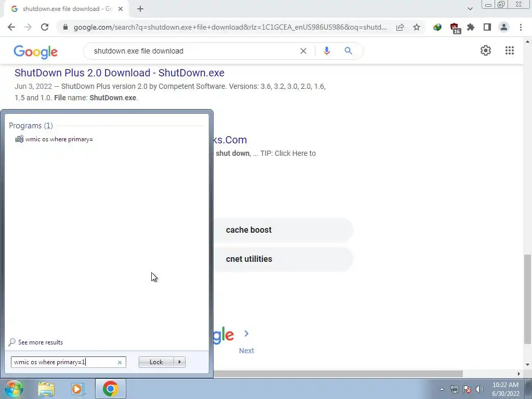Click the Lock button
Image resolution: width=532 pixels, height=399 pixels.
click(156, 362)
